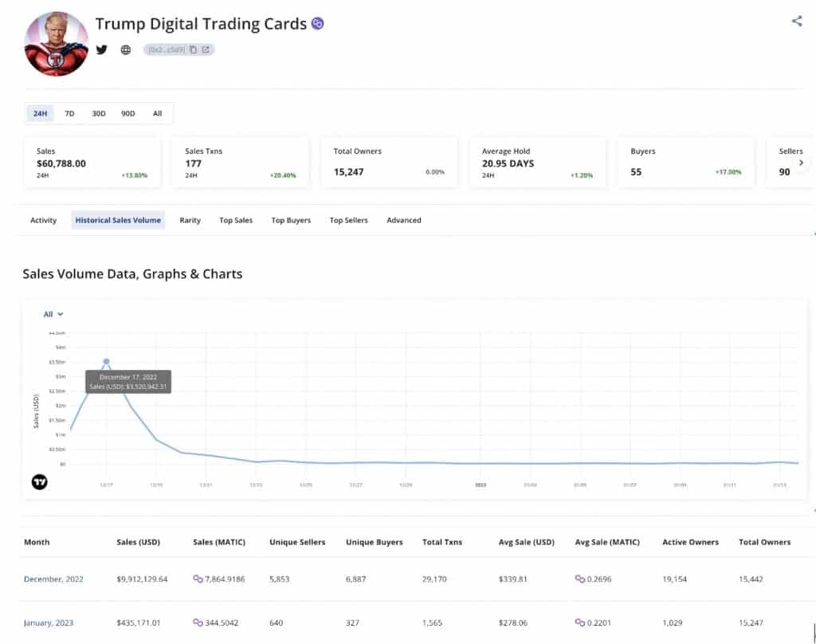Click the Polygon chain badge beside title
Screen dimensions: 816x644
(317, 23)
